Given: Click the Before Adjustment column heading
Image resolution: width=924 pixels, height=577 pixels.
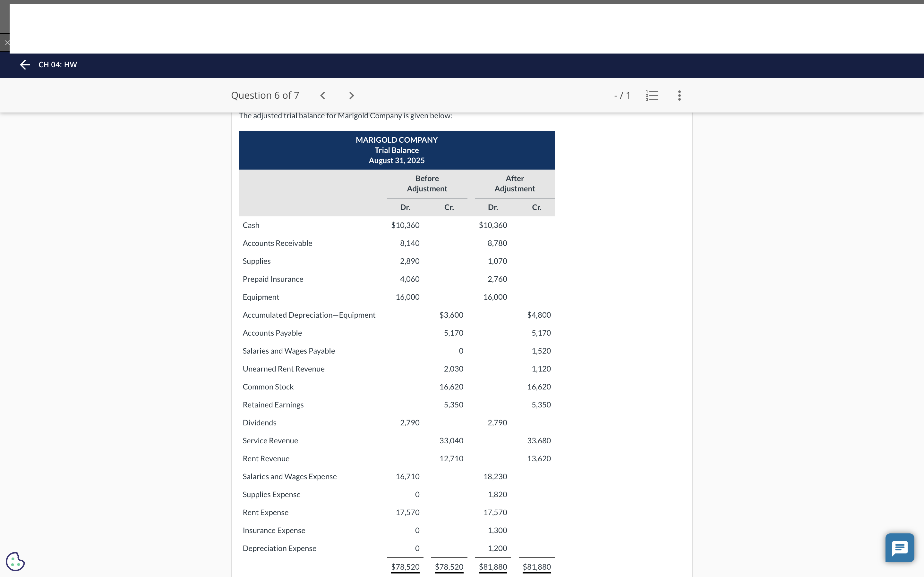Looking at the screenshot, I should (x=427, y=184).
